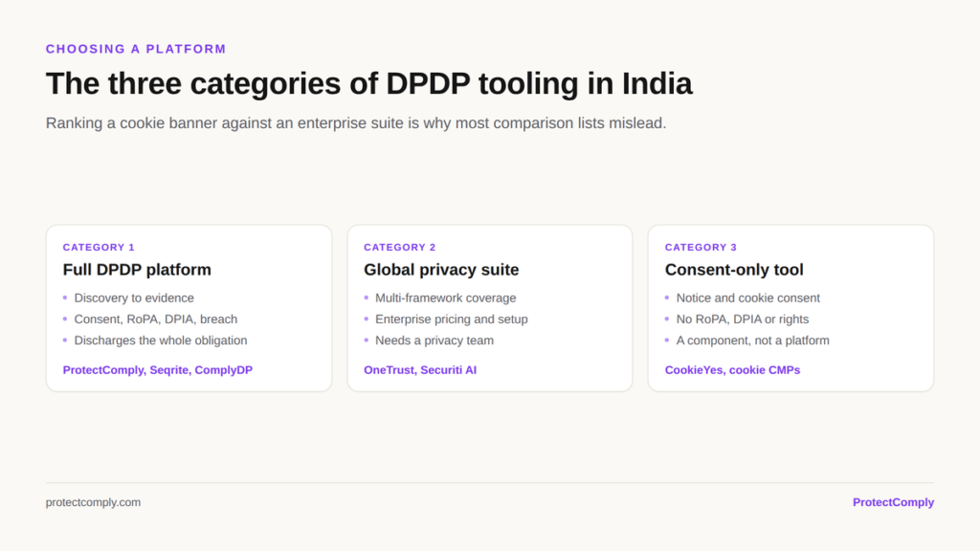
Task: Click the 'CHOOSING A PLATFORM' eyebrow label
Action: click(136, 49)
